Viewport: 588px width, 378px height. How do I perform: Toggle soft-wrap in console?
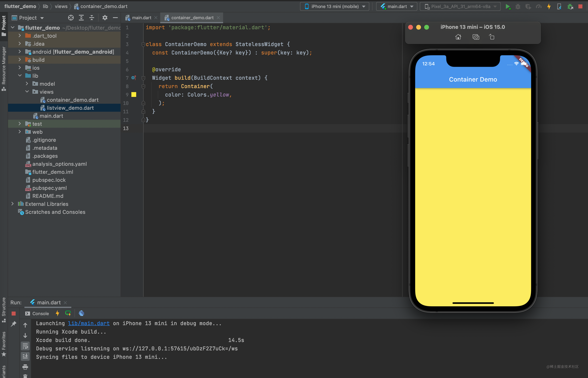click(25, 346)
